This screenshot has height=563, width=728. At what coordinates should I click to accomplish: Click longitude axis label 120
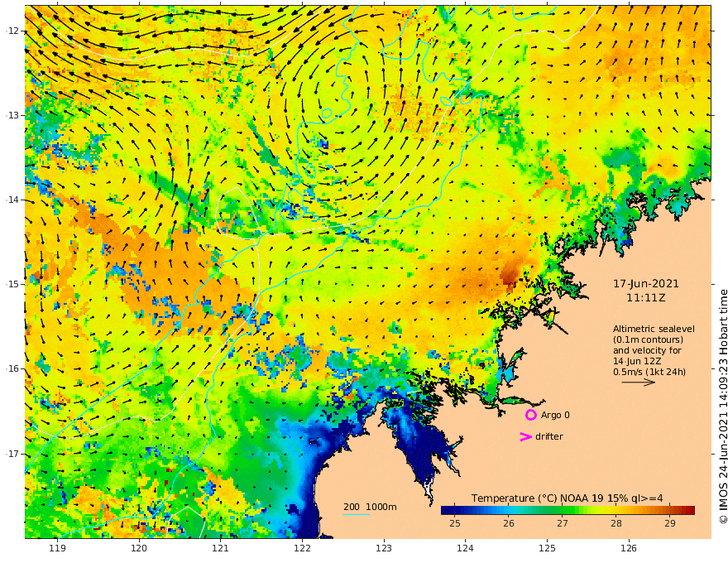(139, 548)
